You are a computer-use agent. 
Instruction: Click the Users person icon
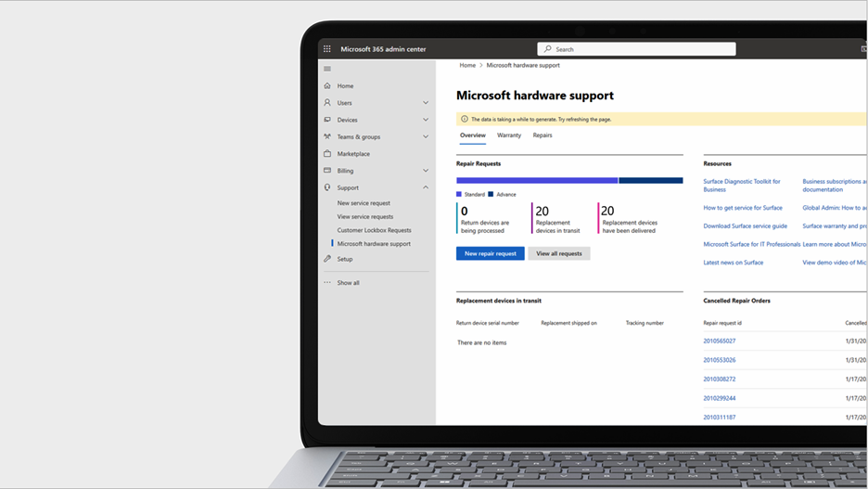click(327, 102)
